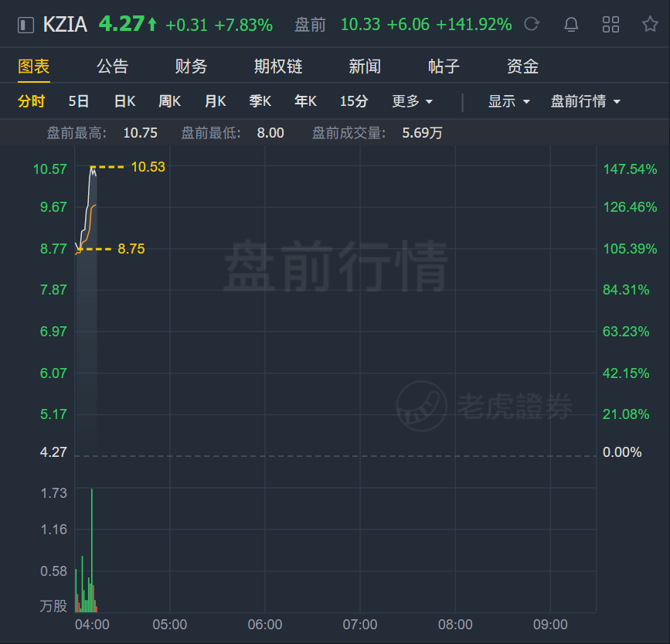Screen dimensions: 670x644
Task: Select the 月K chart period
Action: pyautogui.click(x=215, y=101)
